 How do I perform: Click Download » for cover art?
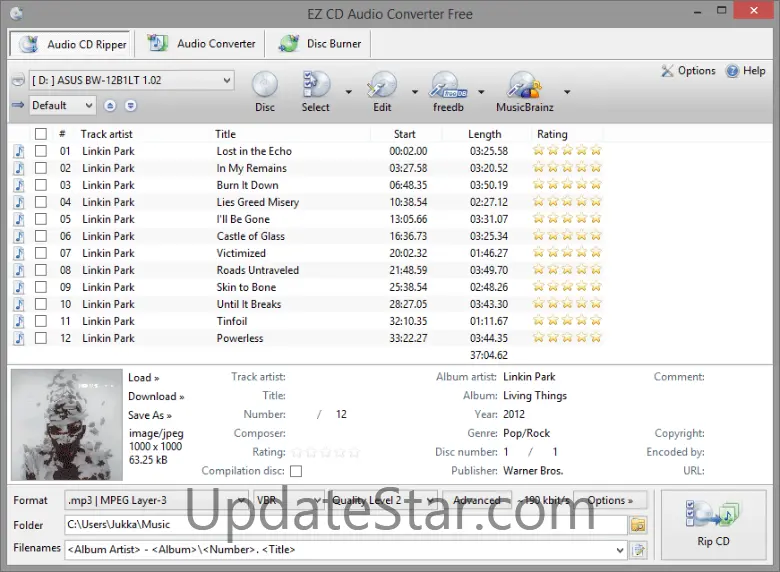click(156, 396)
